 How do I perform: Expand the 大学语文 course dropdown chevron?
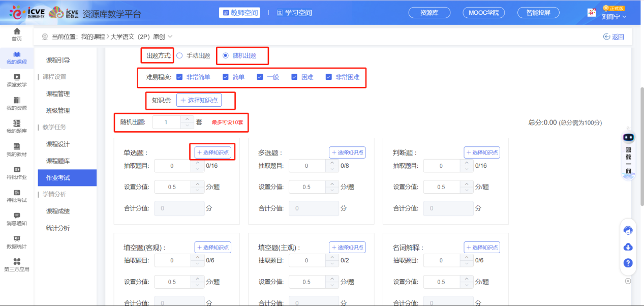[170, 37]
